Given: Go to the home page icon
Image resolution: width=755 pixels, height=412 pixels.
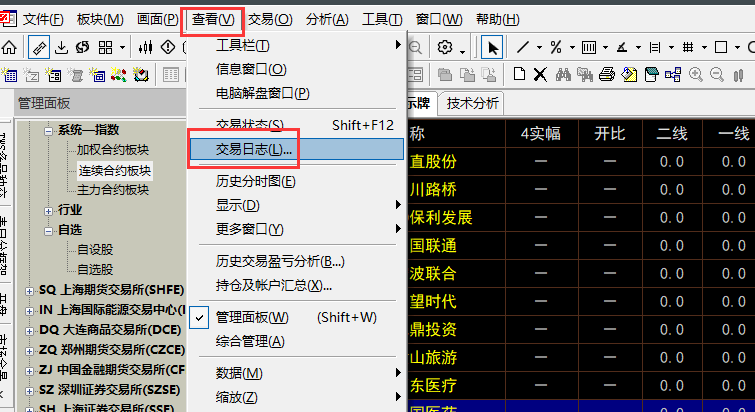Looking at the screenshot, I should pos(9,48).
